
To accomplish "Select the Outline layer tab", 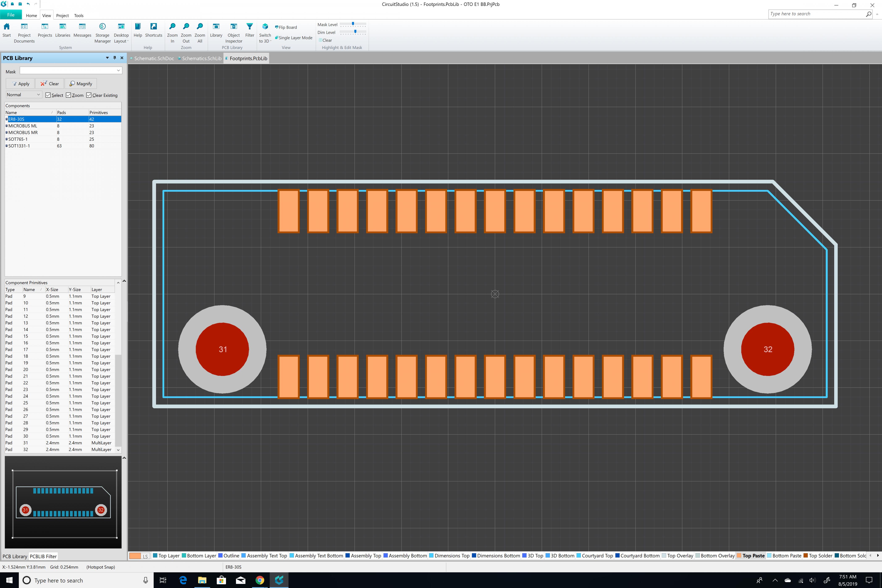I will [229, 556].
